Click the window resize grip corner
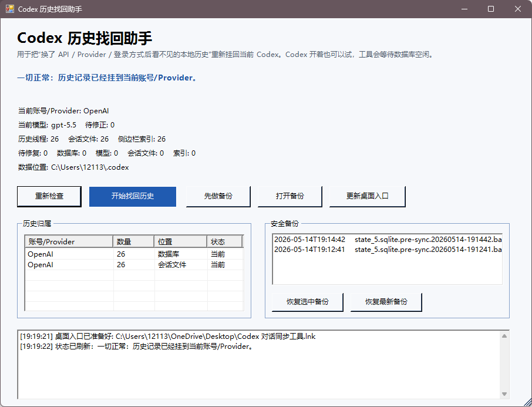The height and width of the screenshot is (407, 532). click(527, 402)
